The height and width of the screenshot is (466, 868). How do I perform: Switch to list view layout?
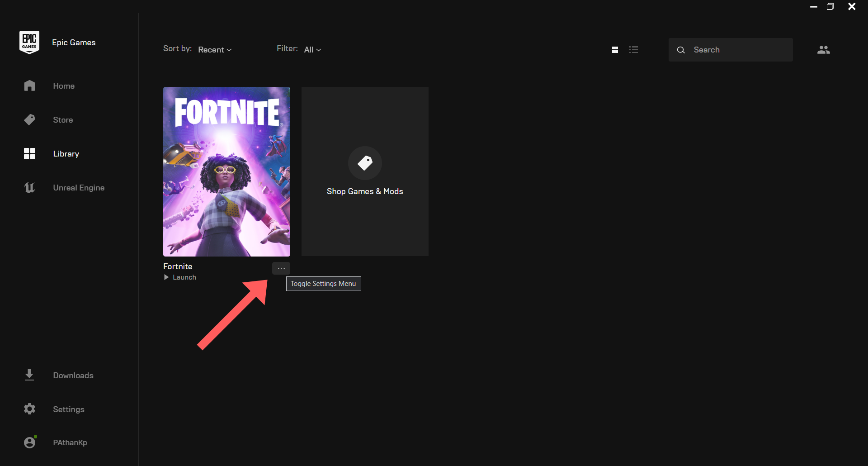pos(634,49)
